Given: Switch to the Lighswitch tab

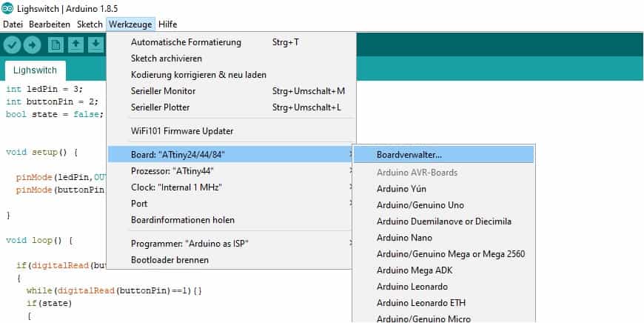Looking at the screenshot, I should [35, 71].
